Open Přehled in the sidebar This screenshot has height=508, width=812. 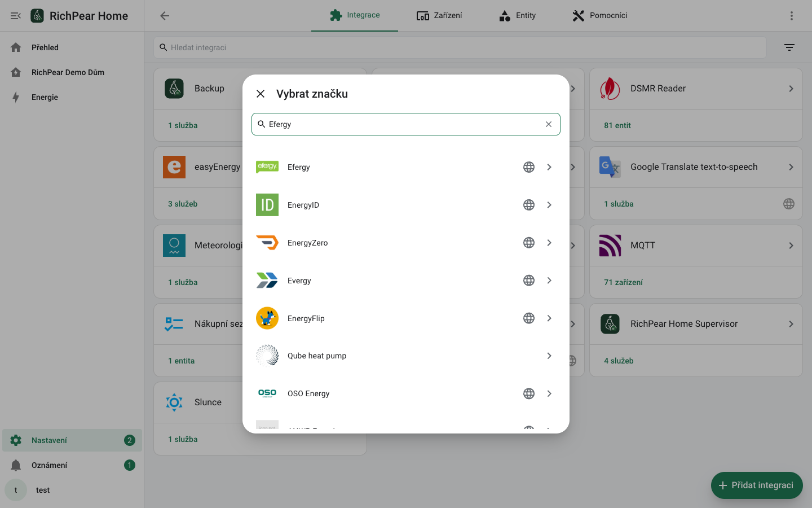coord(72,47)
